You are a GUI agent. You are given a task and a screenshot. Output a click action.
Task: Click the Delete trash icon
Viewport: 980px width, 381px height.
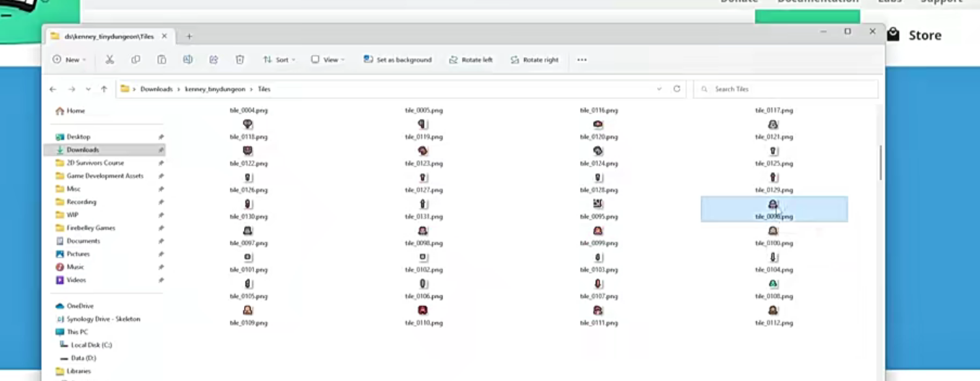tap(240, 60)
